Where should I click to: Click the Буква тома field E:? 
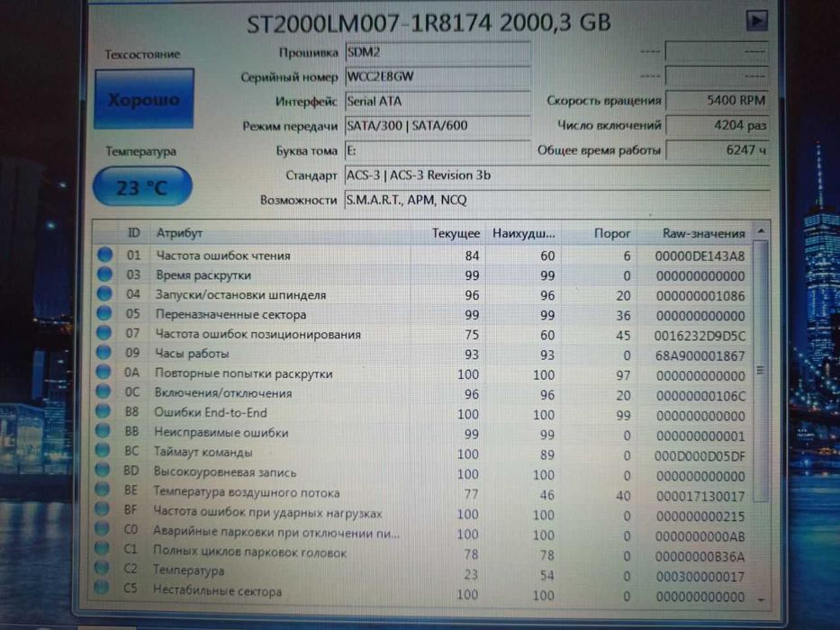pos(438,150)
